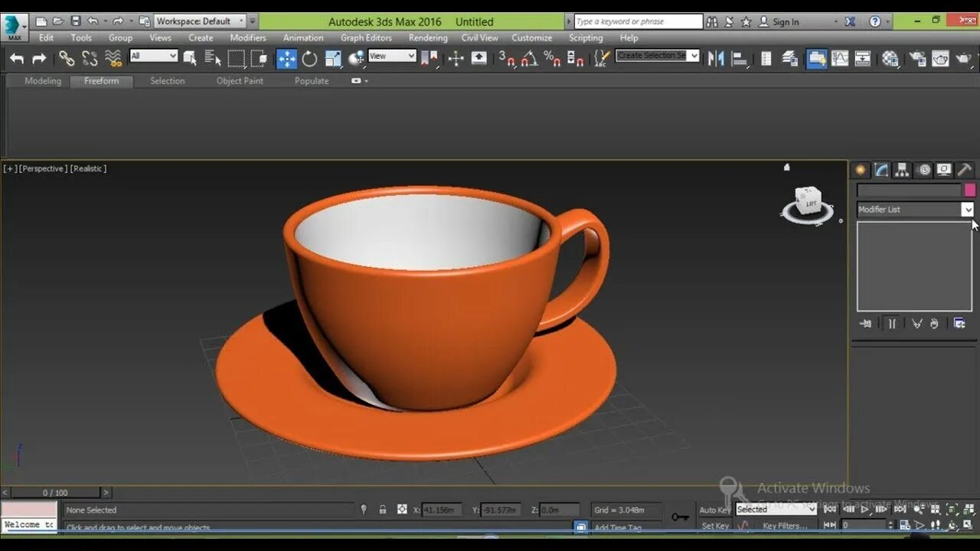Click the pink object color swatch
Image resolution: width=980 pixels, height=551 pixels.
coord(970,190)
